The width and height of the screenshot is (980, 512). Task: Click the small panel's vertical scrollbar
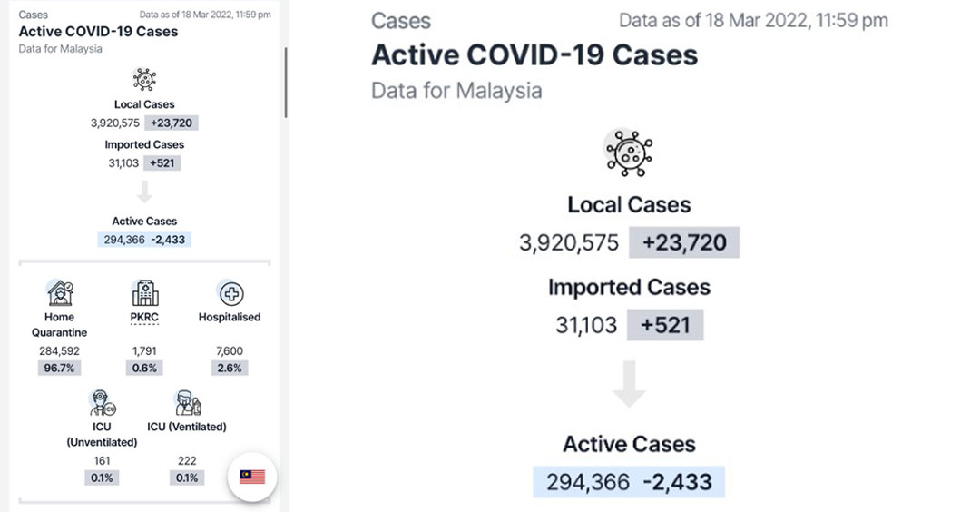point(286,83)
